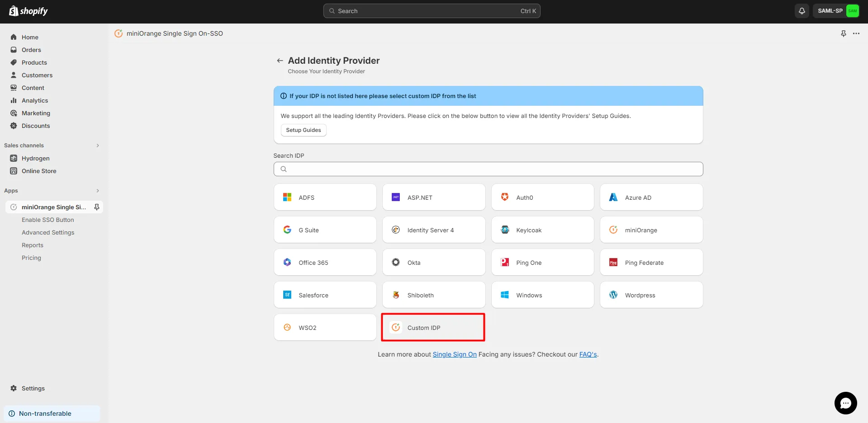868x423 pixels.
Task: Select the ASP.NET identity provider
Action: 434,197
